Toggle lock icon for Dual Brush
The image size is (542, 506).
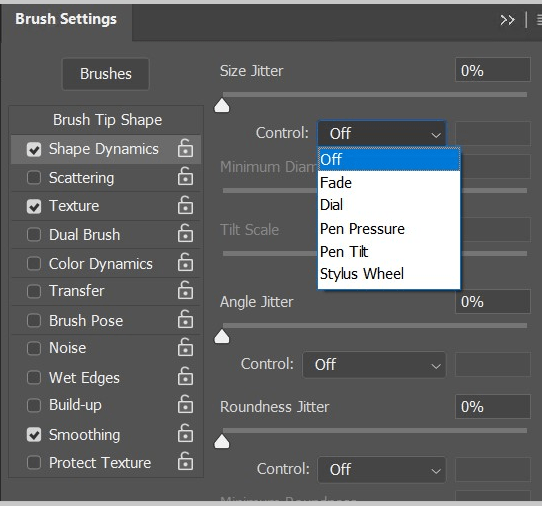click(185, 233)
